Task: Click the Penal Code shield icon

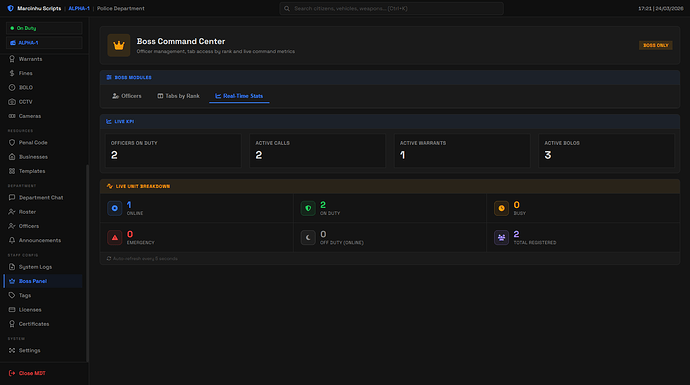Action: 12,143
